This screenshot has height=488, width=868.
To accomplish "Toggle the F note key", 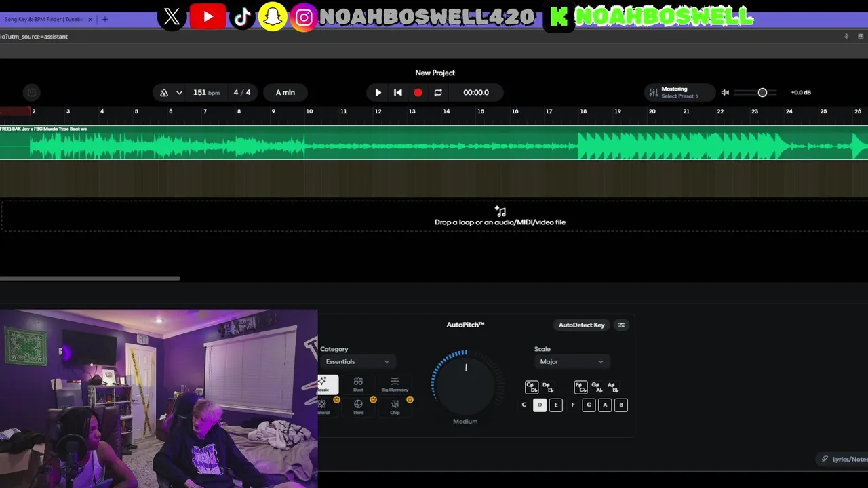I will click(x=573, y=405).
